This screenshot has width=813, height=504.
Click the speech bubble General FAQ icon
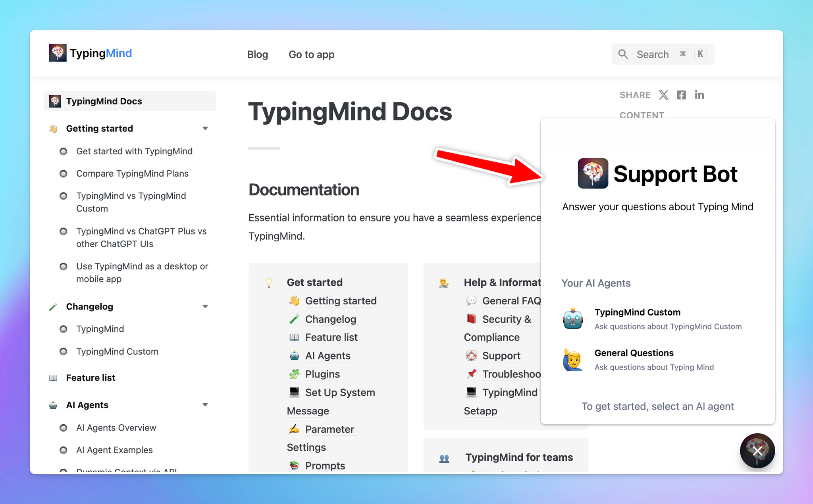pos(471,300)
